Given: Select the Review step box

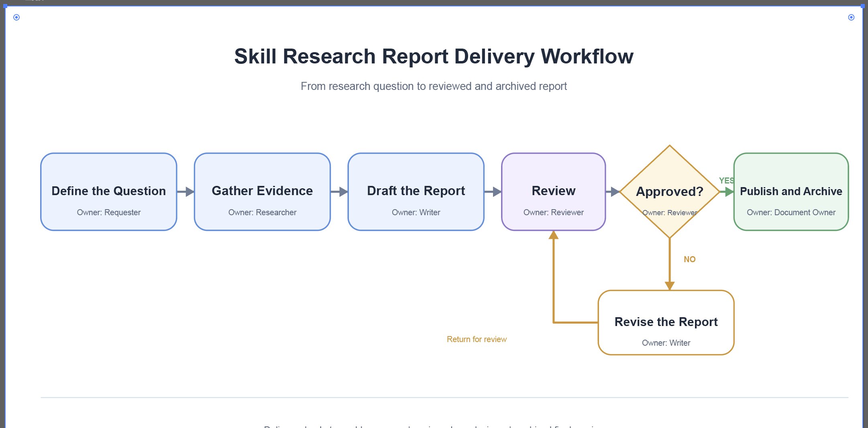Looking at the screenshot, I should tap(554, 192).
